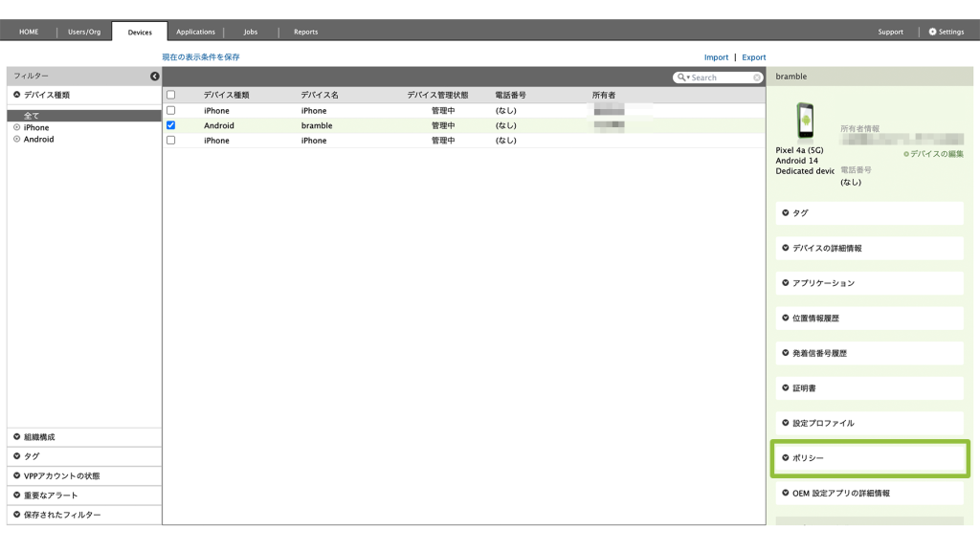Click the Settings gear icon

[933, 32]
